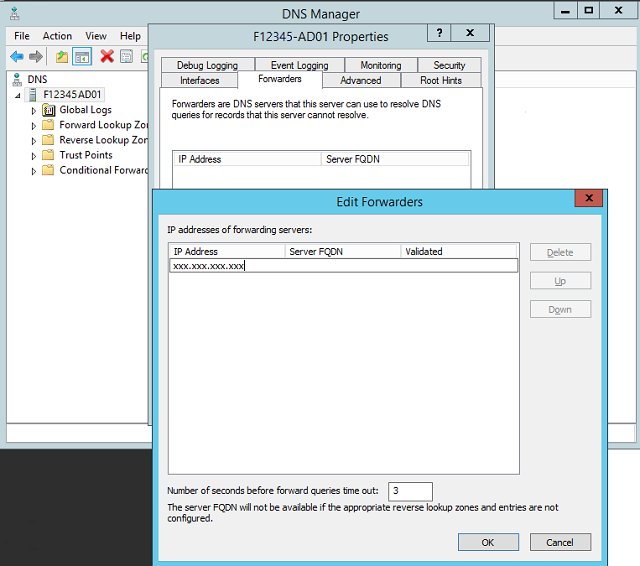The image size is (640, 566).
Task: Expand the Forward Lookup Zones node
Action: (x=33, y=126)
